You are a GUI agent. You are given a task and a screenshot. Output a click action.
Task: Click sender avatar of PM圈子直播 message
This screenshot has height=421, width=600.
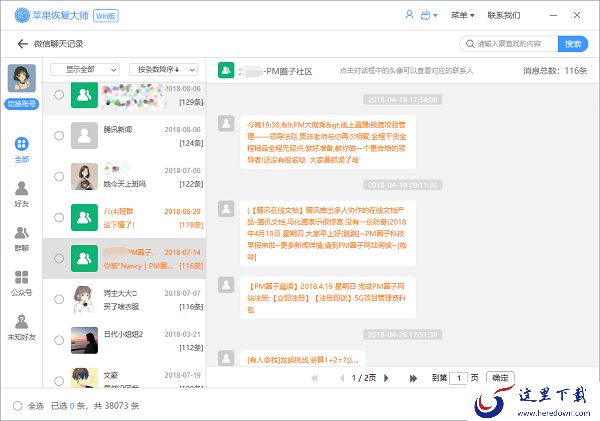pyautogui.click(x=226, y=285)
